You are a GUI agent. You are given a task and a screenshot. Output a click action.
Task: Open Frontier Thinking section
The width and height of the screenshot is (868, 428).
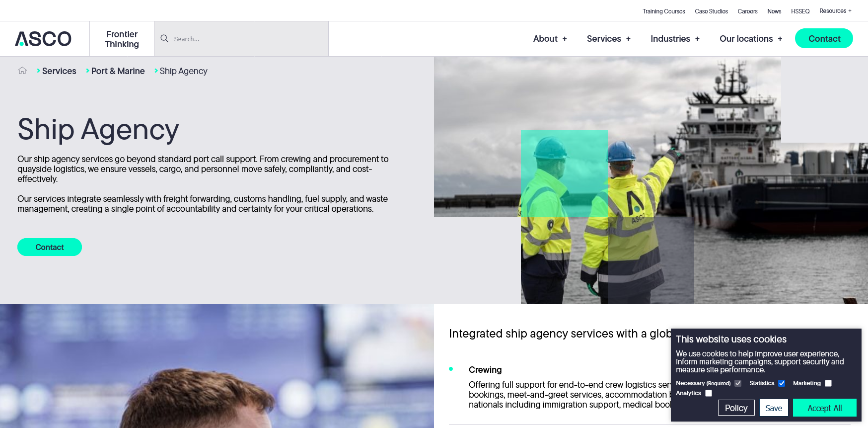coord(122,39)
